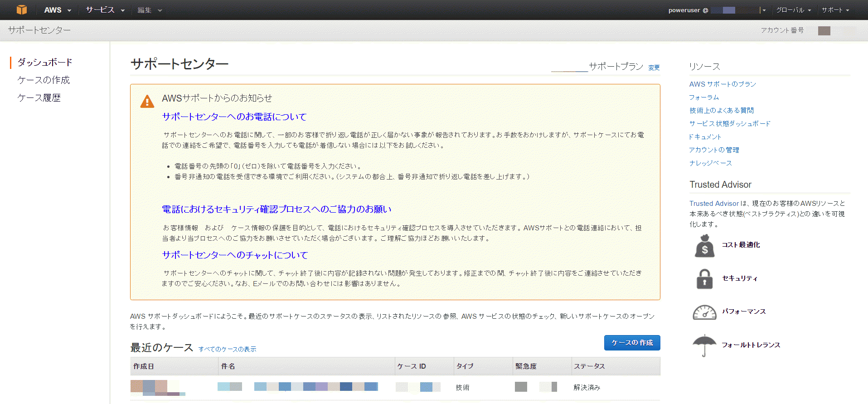
Task: Click すべてのケースの表示 link
Action: click(228, 349)
